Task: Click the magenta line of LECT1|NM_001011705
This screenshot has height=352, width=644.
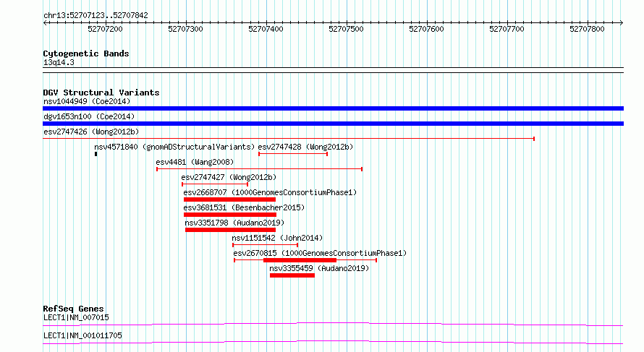Action: [x=333, y=342]
